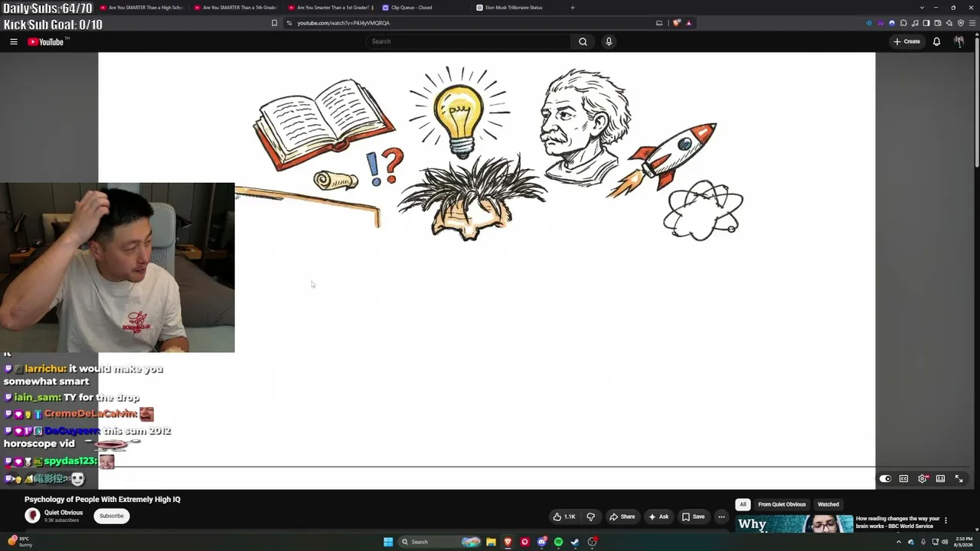Open the YouTube hamburger guide menu
Viewport: 980px width, 551px height.
pyautogui.click(x=14, y=41)
